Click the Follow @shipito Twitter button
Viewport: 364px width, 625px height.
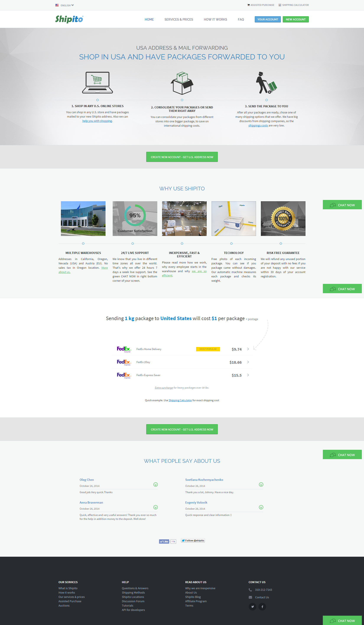click(x=193, y=540)
